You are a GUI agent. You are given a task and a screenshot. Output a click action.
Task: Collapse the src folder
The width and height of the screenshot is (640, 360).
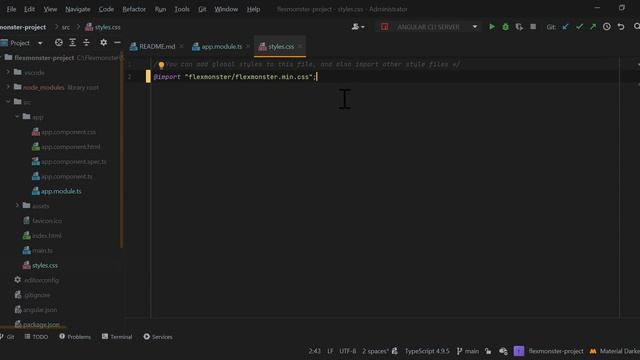(8, 102)
